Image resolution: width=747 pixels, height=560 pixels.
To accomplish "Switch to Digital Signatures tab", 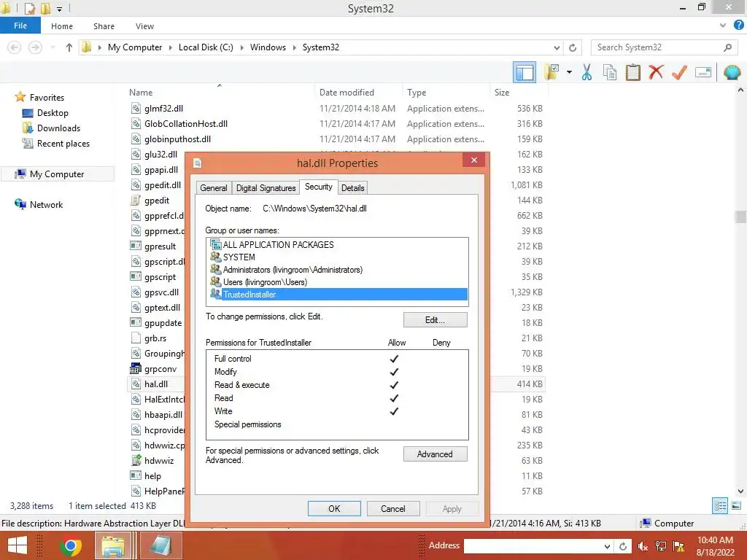I will (266, 187).
